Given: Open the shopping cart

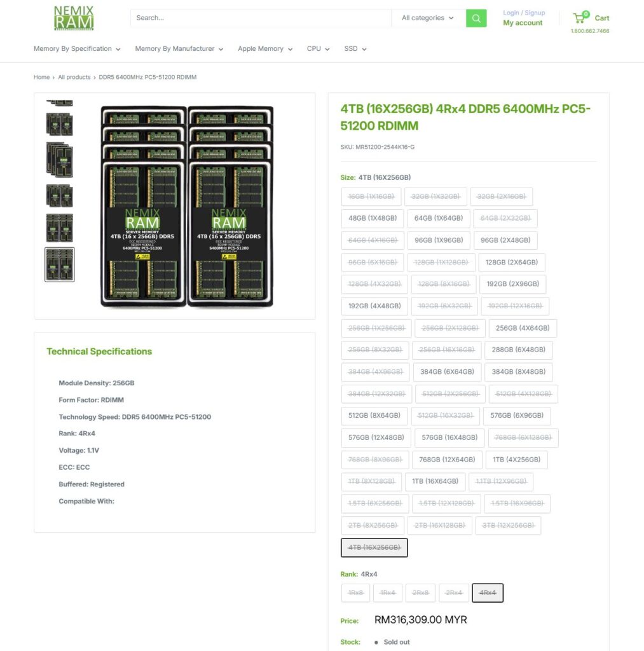Looking at the screenshot, I should click(x=591, y=18).
